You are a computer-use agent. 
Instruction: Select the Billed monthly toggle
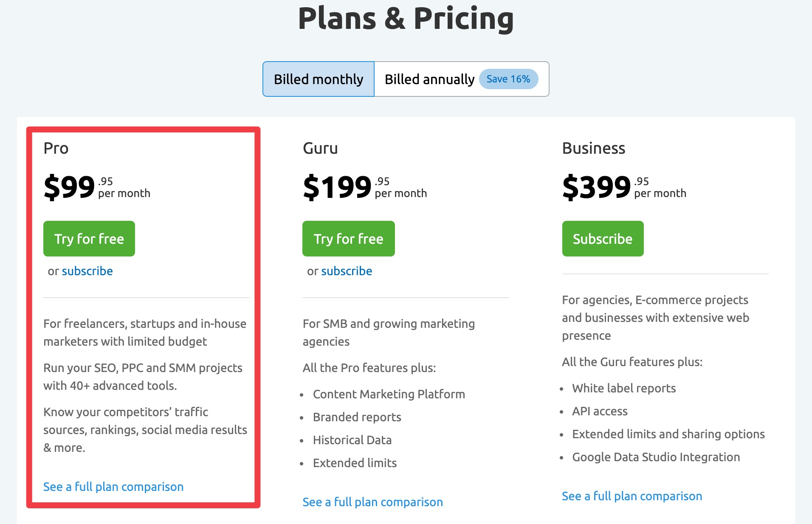point(319,79)
